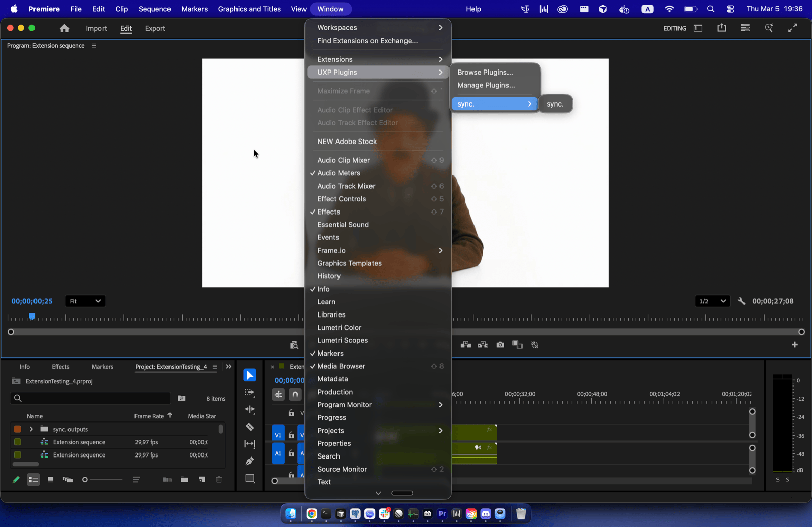Choose the Track Select Forward tool
The image size is (812, 527).
(x=250, y=393)
